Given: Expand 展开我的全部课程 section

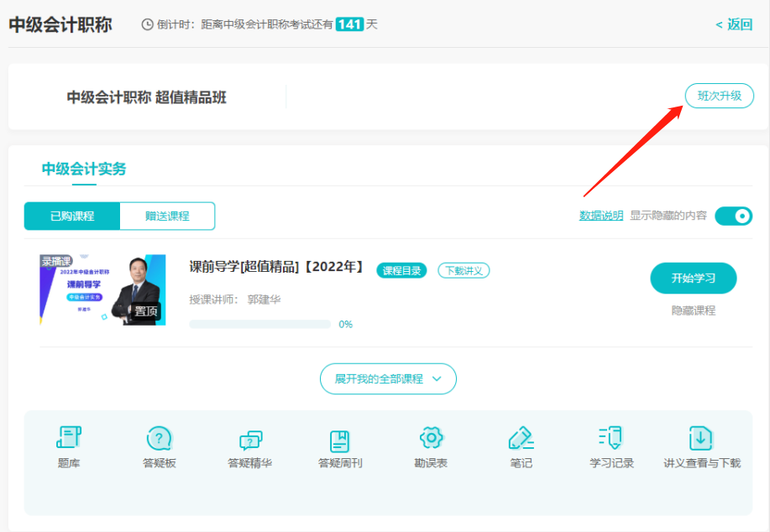Looking at the screenshot, I should (387, 378).
